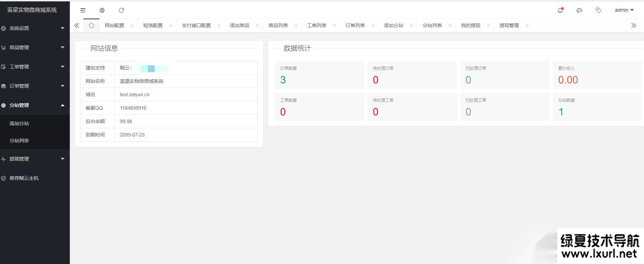Close the 商品列表 tab
This screenshot has width=644, height=264.
point(296,25)
